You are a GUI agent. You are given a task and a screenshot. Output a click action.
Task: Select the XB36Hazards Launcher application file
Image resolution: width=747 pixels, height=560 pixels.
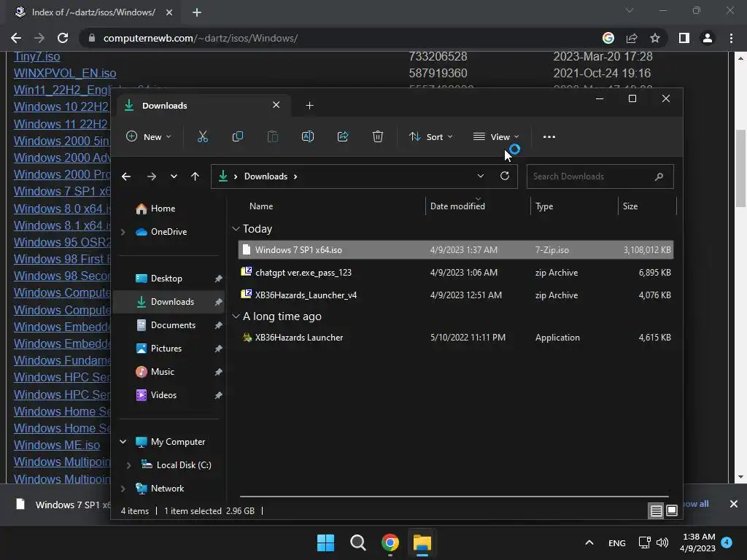[x=455, y=338]
